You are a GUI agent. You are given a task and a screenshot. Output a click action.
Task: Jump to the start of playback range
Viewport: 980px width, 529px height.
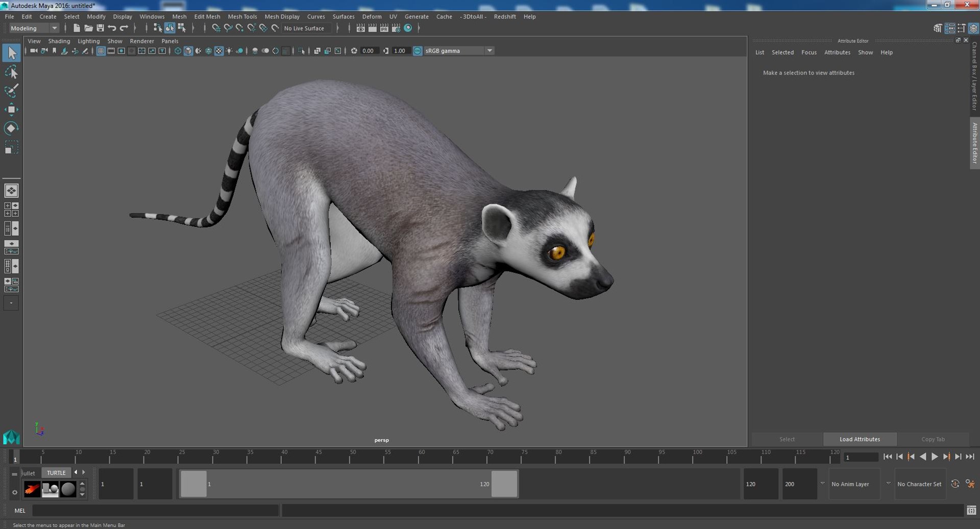pyautogui.click(x=888, y=457)
